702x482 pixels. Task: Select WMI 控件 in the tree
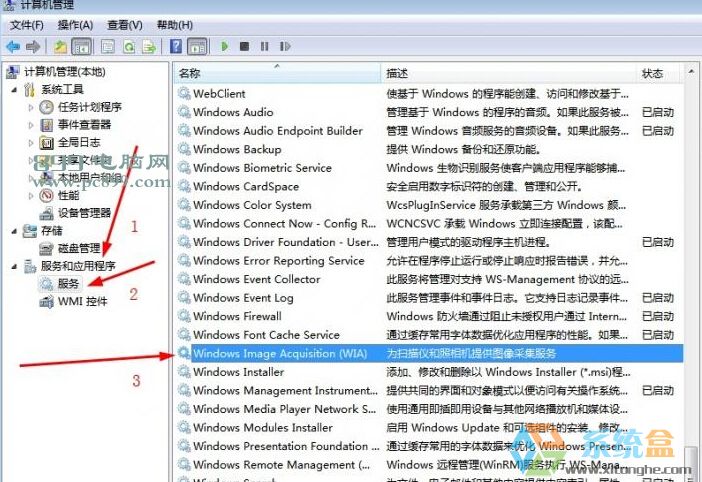[x=82, y=302]
